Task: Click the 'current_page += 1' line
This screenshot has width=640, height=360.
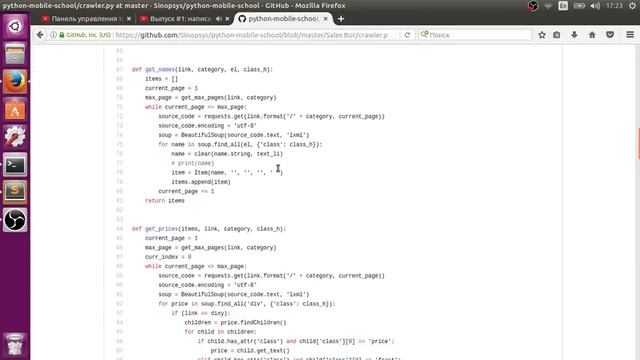Action: tap(186, 191)
